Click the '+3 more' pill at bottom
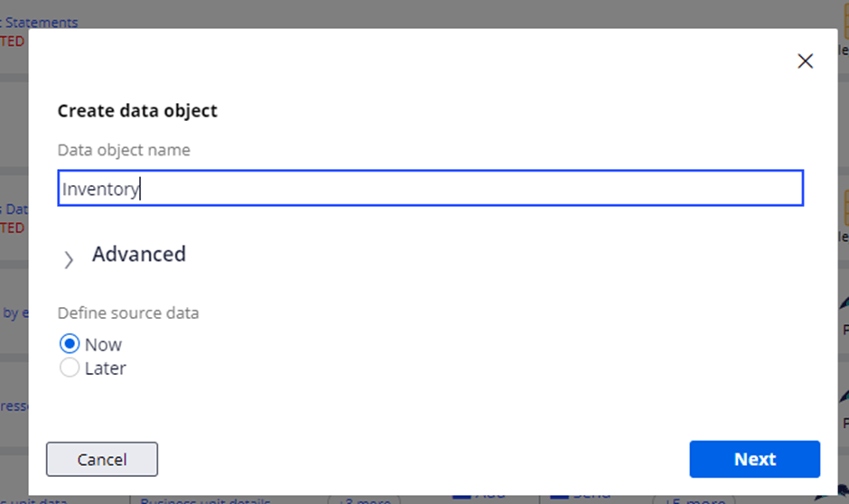Image resolution: width=849 pixels, height=504 pixels. [364, 500]
